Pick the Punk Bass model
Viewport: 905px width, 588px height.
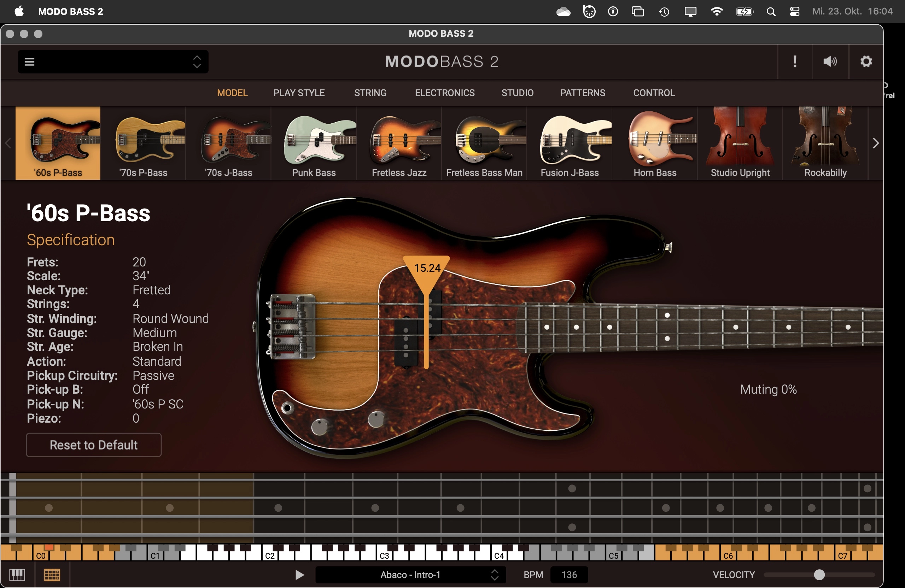pyautogui.click(x=314, y=143)
